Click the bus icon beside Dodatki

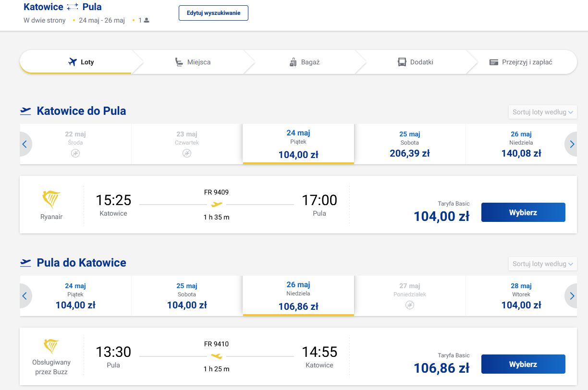[x=402, y=62]
